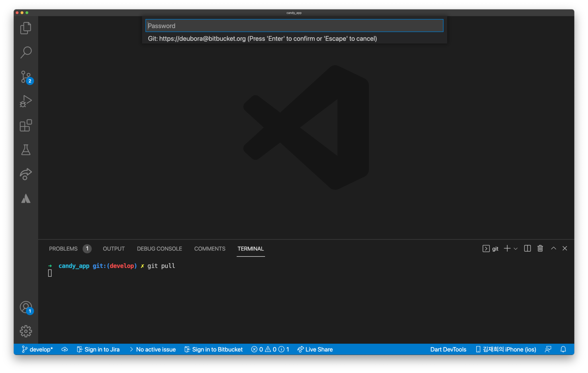The image size is (588, 373).
Task: Open the Manage gear icon
Action: click(x=26, y=331)
